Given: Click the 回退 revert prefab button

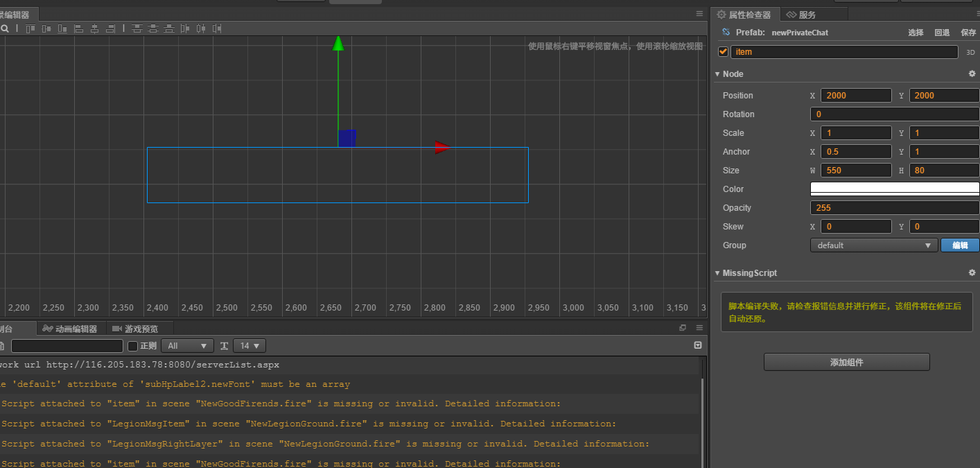Looking at the screenshot, I should click(x=942, y=33).
